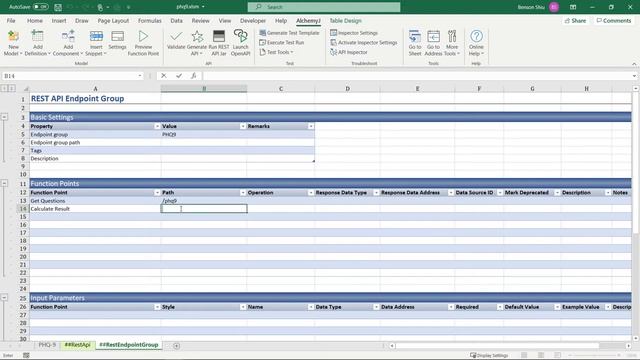Viewport: 640px width, 360px height.
Task: Open the Table Design tab
Action: pyautogui.click(x=345, y=20)
